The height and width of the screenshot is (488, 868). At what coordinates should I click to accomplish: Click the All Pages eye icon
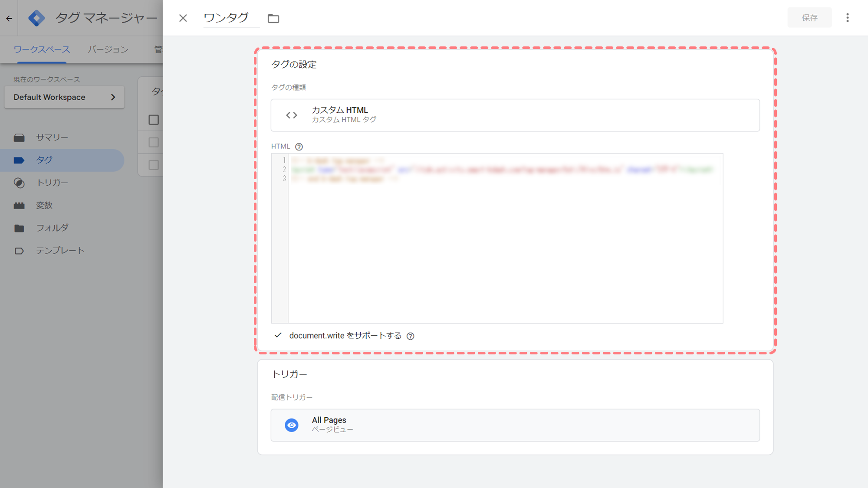click(292, 425)
